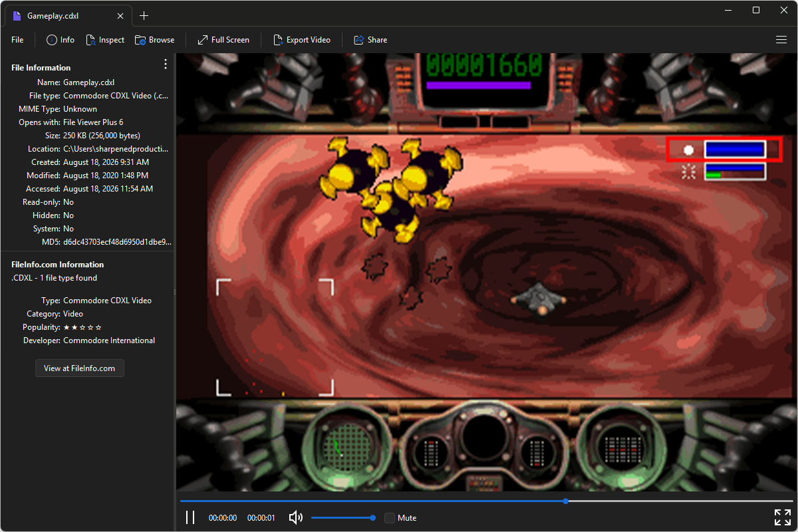Click the Category 'Video' value
This screenshot has width=798, height=532.
(73, 314)
